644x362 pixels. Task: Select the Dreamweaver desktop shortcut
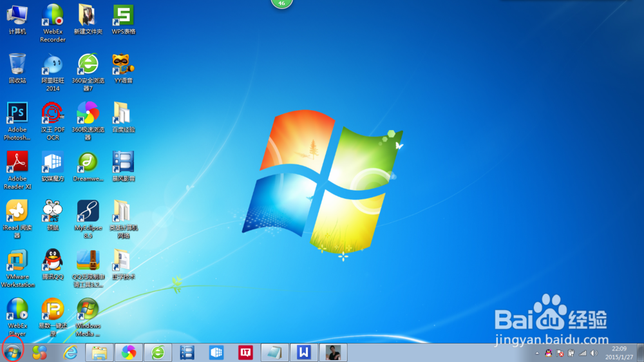pos(88,166)
